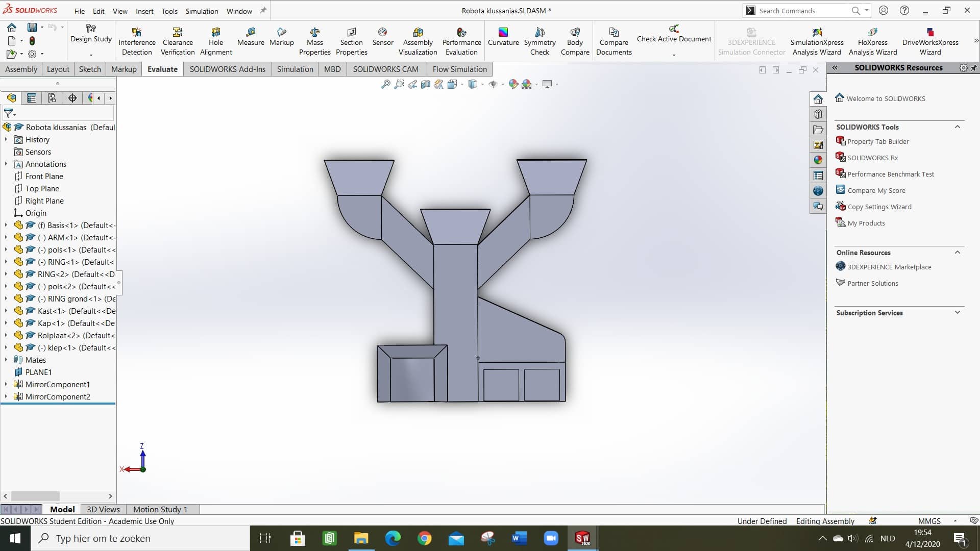The width and height of the screenshot is (980, 551).
Task: Toggle visibility of klep<1> component
Action: [6, 347]
